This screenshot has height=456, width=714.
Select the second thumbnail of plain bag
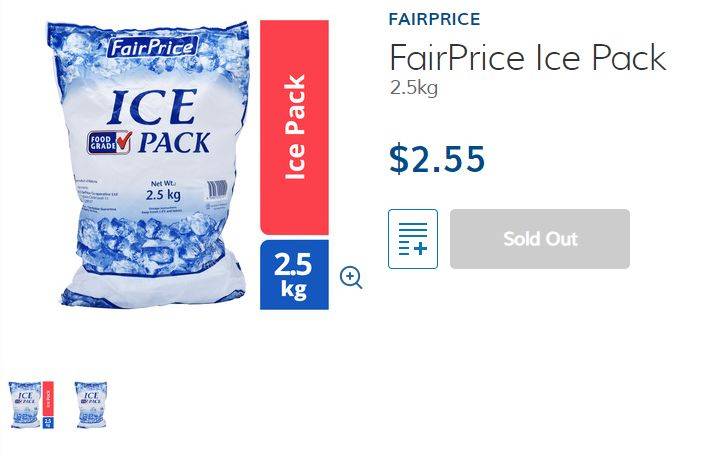(91, 405)
